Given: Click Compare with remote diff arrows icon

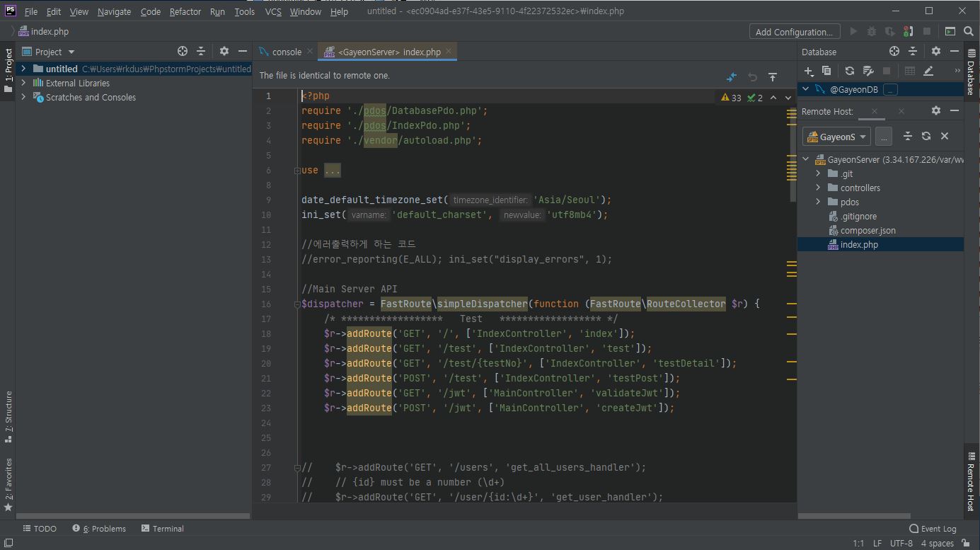Looking at the screenshot, I should pyautogui.click(x=732, y=76).
